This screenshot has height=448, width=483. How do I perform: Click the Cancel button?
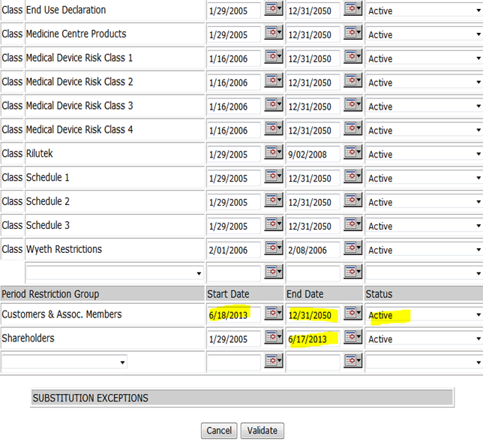(219, 431)
